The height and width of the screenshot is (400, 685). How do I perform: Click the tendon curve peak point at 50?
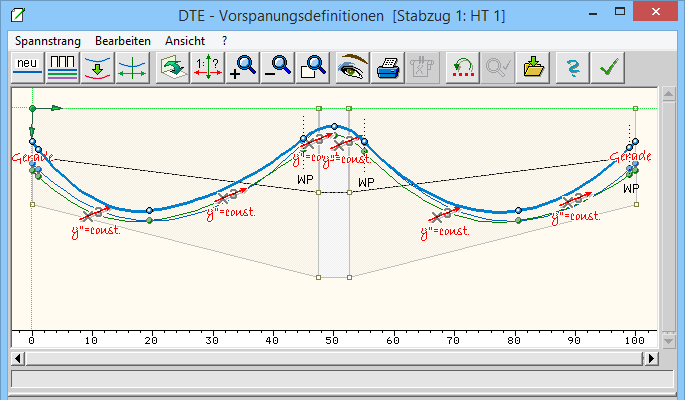(336, 126)
